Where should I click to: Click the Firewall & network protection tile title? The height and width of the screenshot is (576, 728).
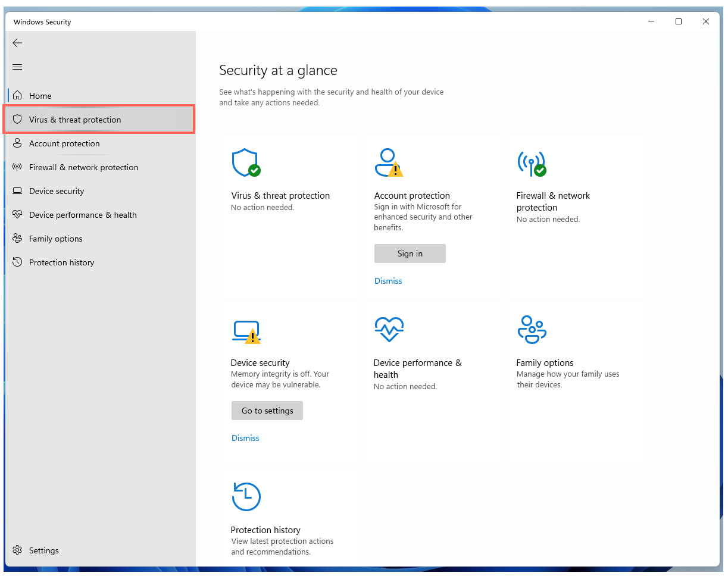pyautogui.click(x=553, y=201)
